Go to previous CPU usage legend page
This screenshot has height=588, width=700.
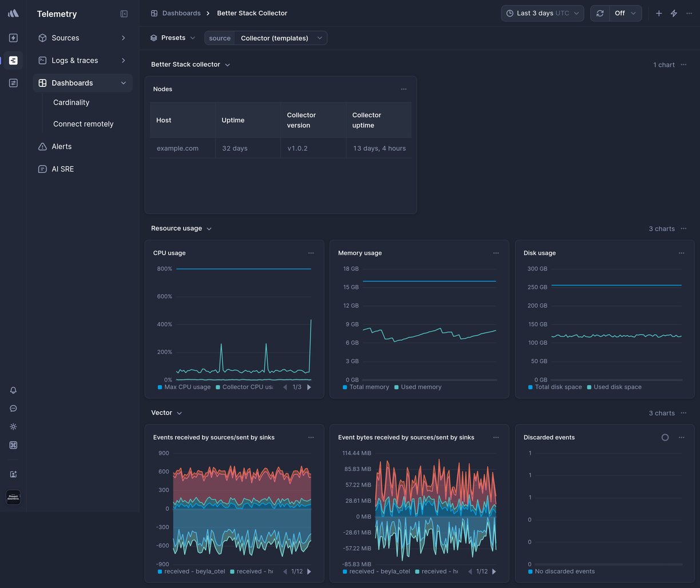tap(285, 387)
